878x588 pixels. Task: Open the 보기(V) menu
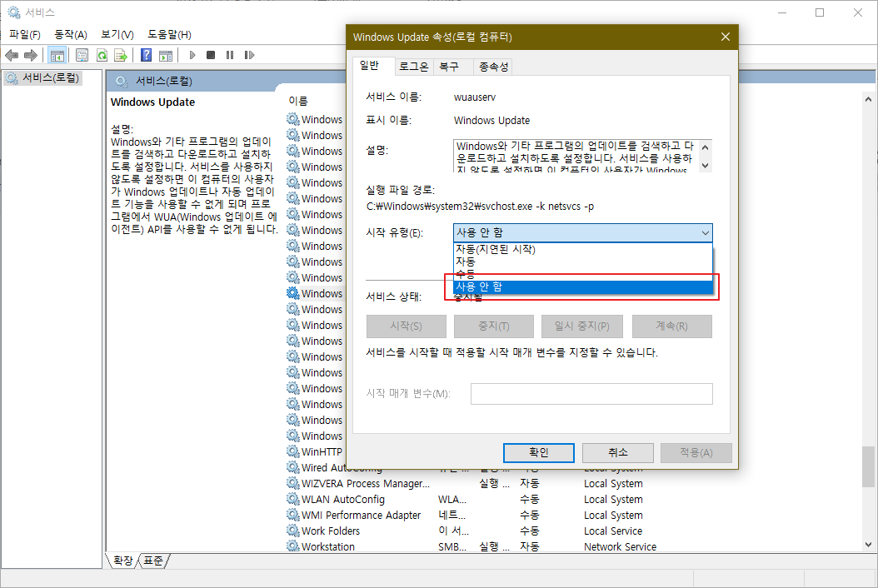[x=117, y=35]
